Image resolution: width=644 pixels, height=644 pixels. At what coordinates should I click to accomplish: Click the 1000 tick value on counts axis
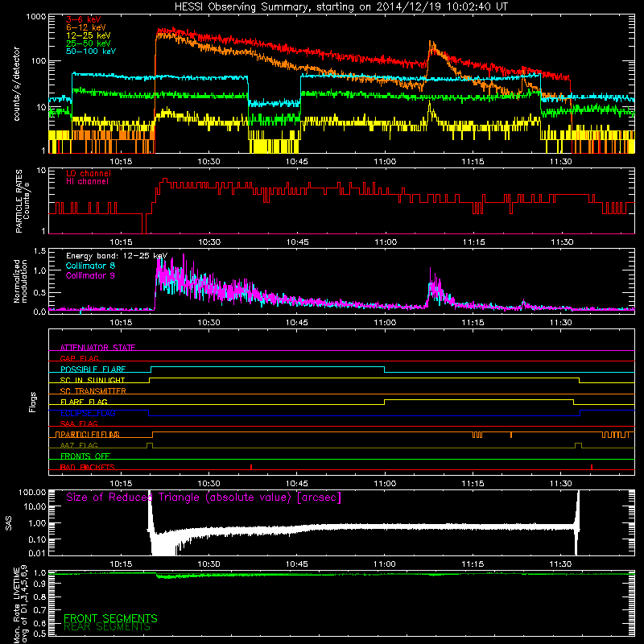[x=35, y=17]
